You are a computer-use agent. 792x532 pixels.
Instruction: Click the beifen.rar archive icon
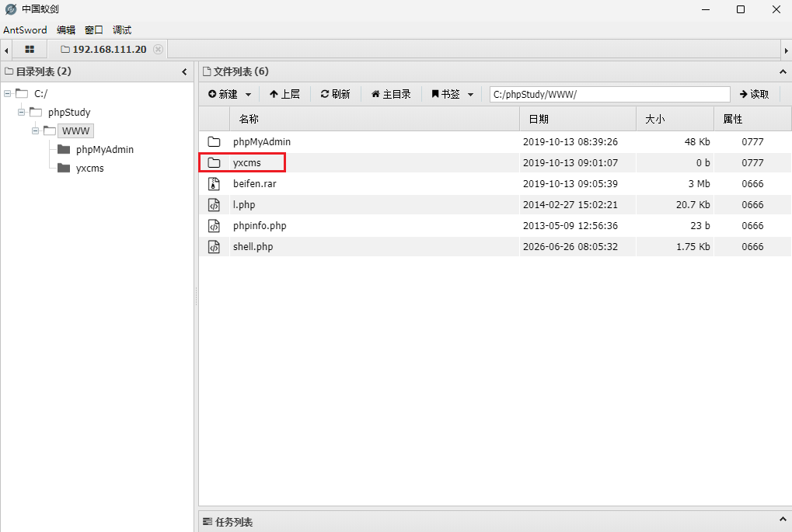pos(215,184)
